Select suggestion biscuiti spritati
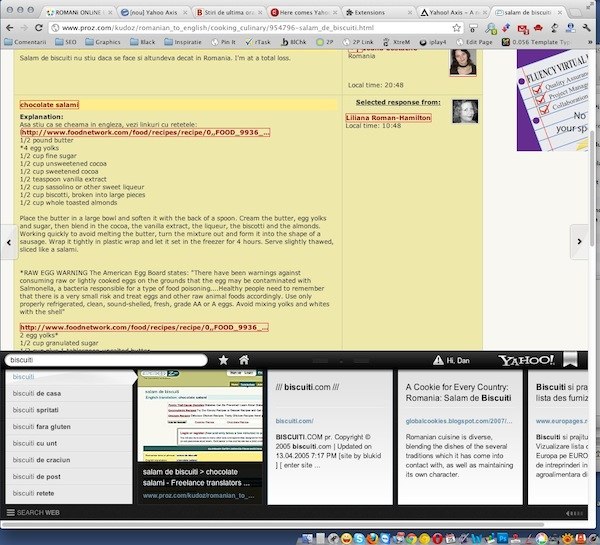Image resolution: width=600 pixels, height=545 pixels. (x=69, y=410)
